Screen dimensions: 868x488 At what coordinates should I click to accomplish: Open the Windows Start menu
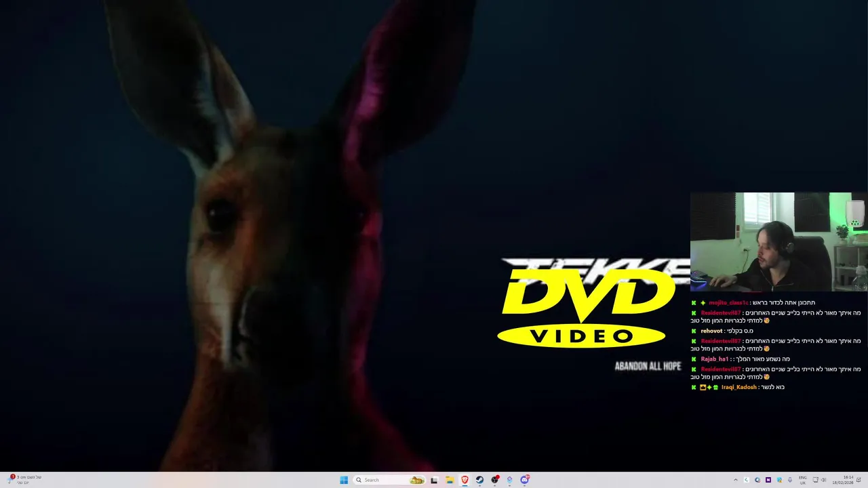(x=344, y=480)
